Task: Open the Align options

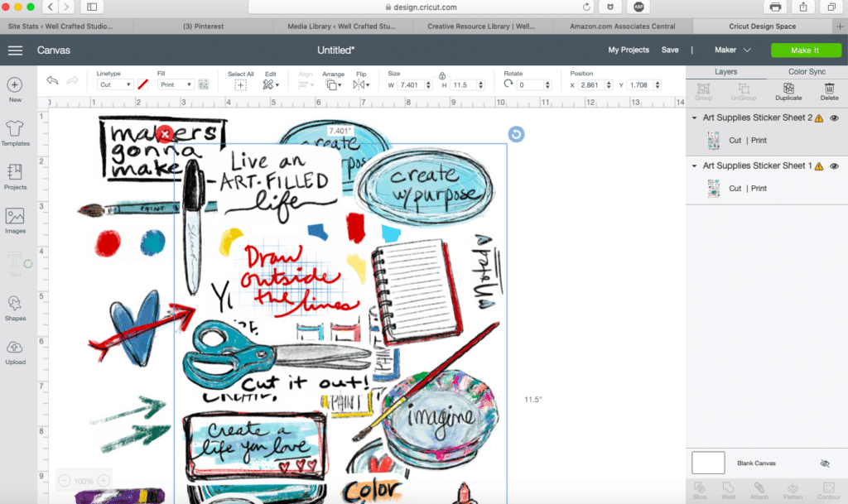Action: (x=306, y=84)
